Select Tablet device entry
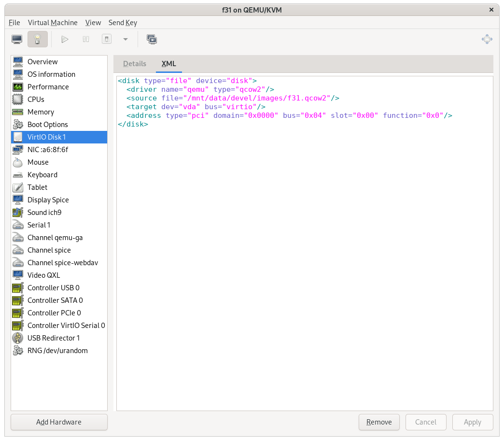 59,187
